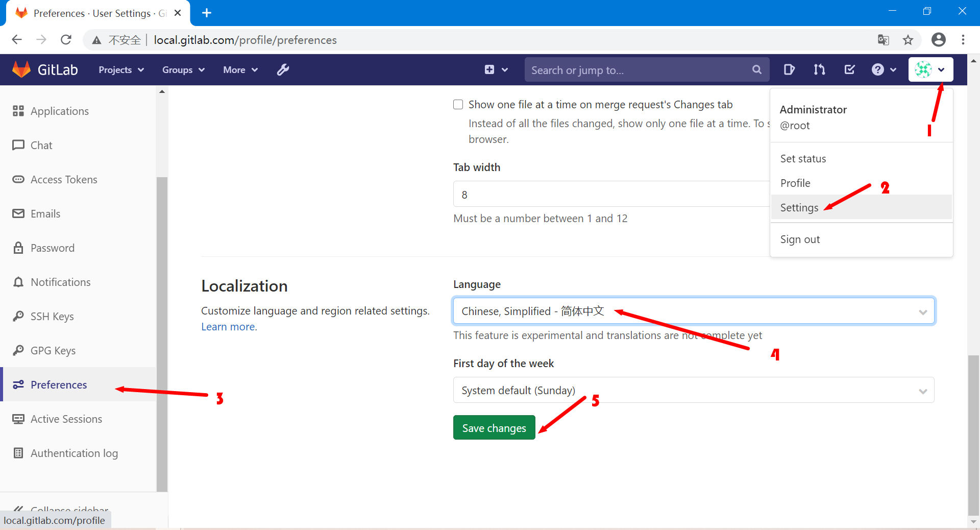Viewport: 980px width, 530px height.
Task: Open the Merge requests icon in navbar
Action: click(x=819, y=69)
